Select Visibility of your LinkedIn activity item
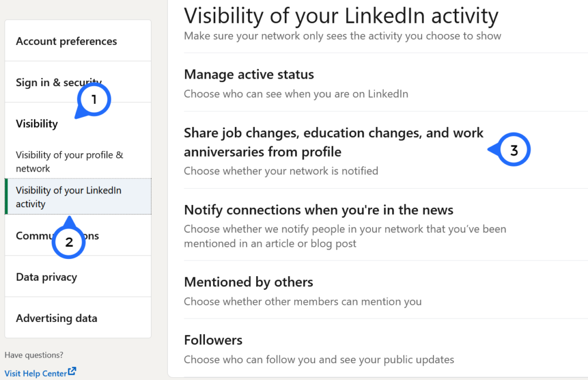Screen dimensions: 588x380 pos(78,197)
